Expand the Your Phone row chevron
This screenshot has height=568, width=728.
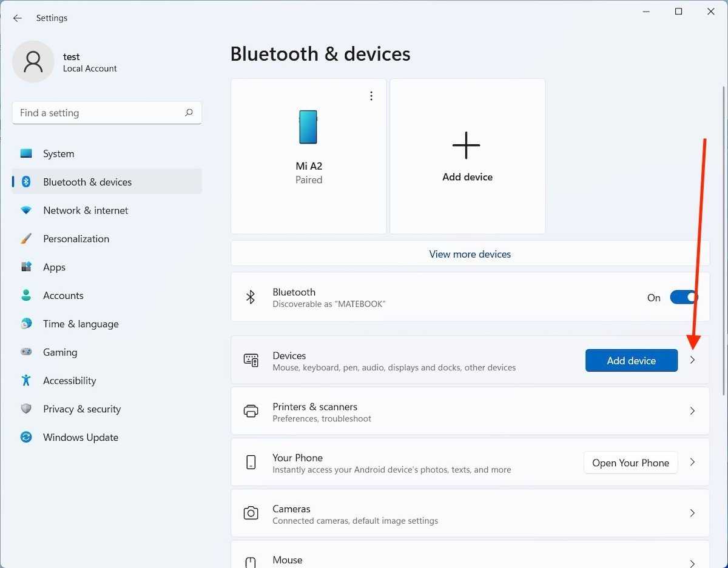click(692, 463)
